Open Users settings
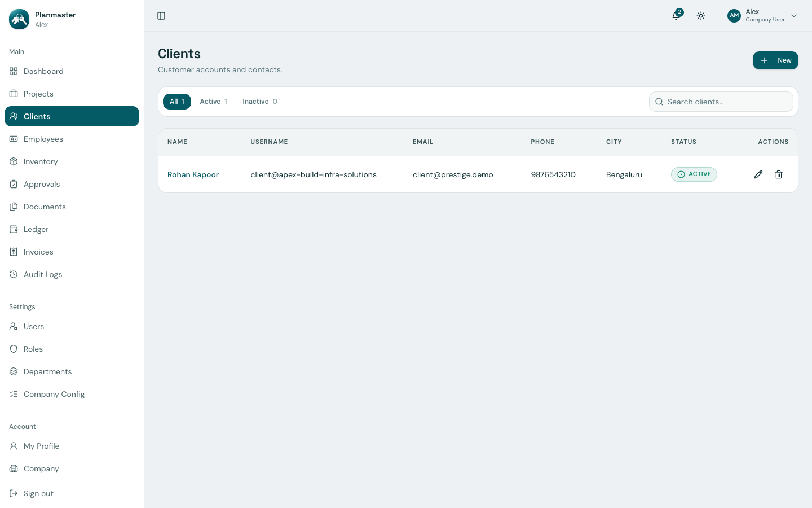 click(x=72, y=326)
